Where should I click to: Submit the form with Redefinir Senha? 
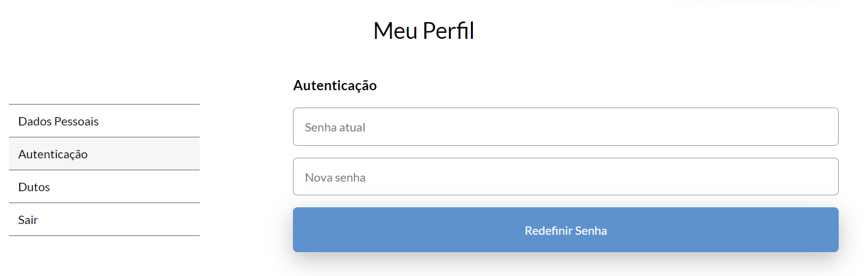tap(566, 231)
